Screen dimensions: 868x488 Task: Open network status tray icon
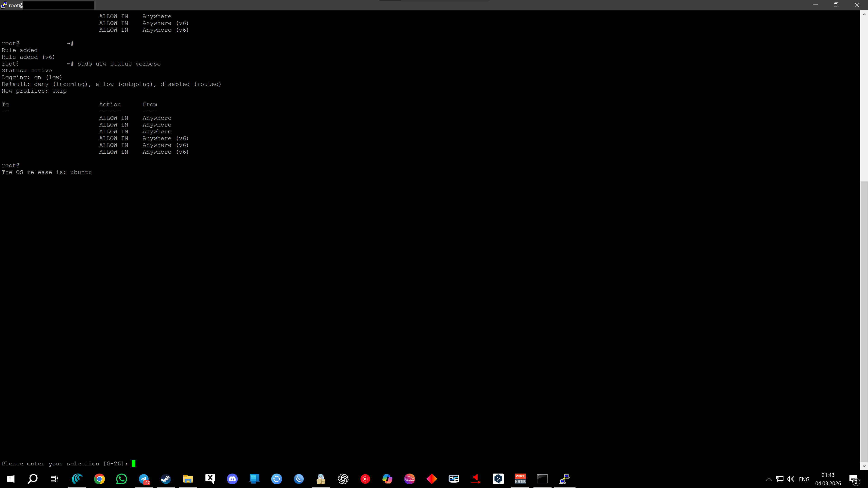point(780,479)
